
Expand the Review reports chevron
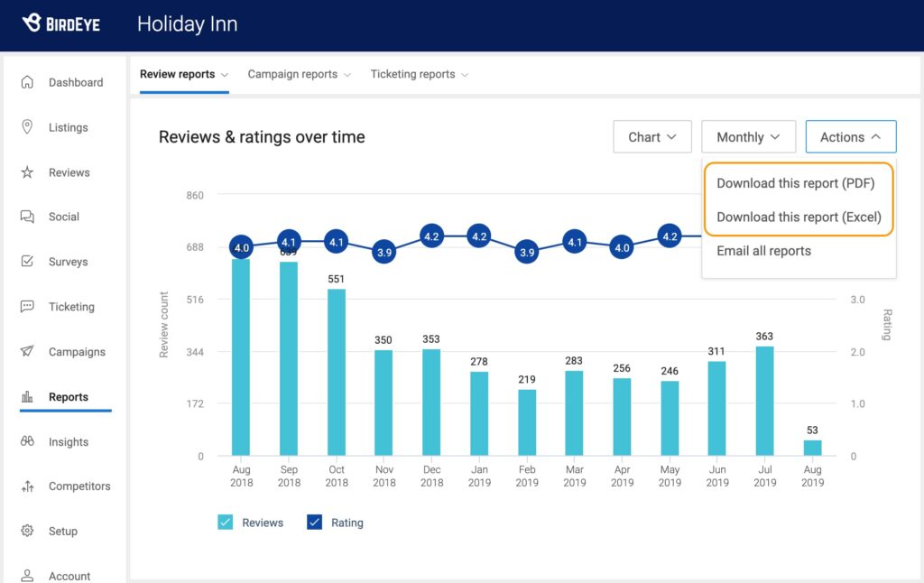click(x=225, y=75)
